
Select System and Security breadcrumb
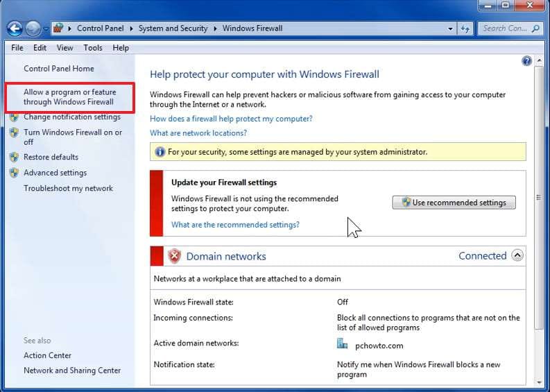173,28
